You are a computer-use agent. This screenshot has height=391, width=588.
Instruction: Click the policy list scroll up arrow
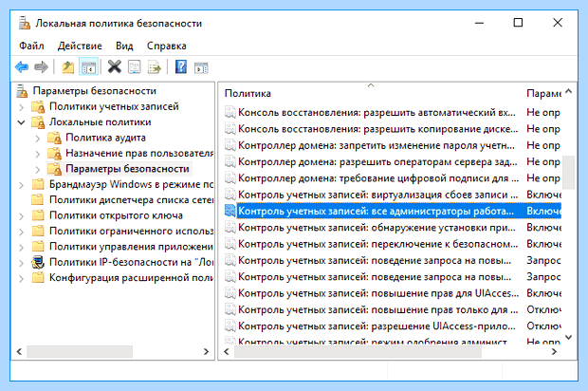568,91
